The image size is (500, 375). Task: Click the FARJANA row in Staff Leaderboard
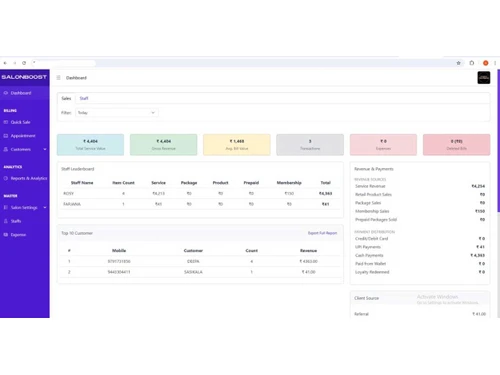click(x=200, y=204)
